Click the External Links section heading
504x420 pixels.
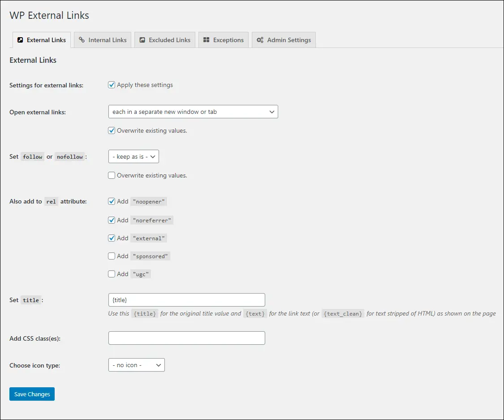[x=33, y=60]
